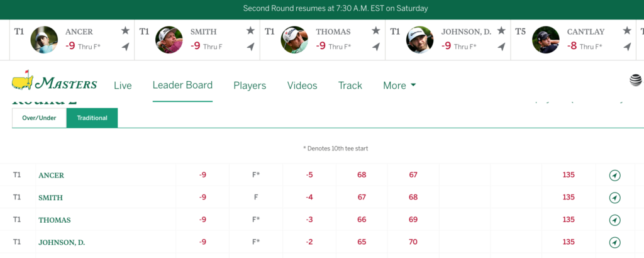644x258 pixels.
Task: Switch to the Over/Under view
Action: point(39,118)
